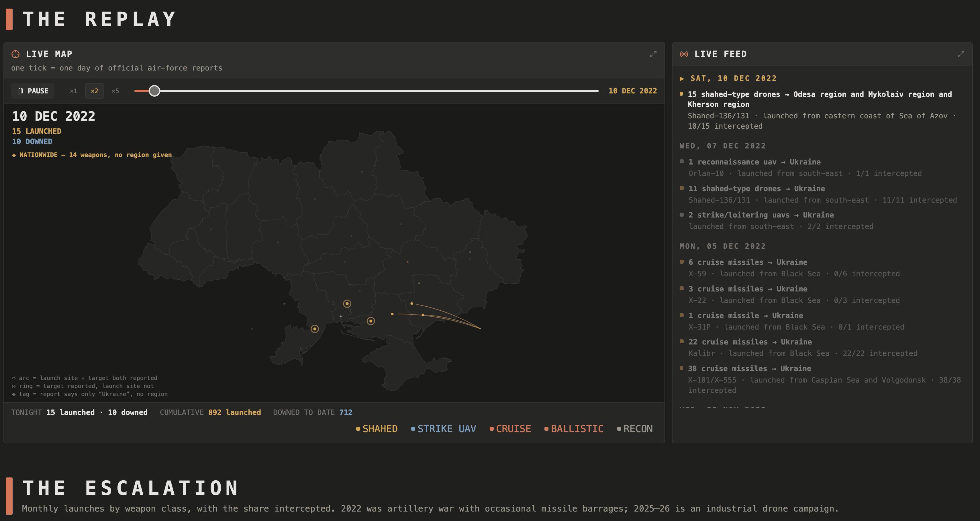Click 'THE ESCALATION' section heading
The width and height of the screenshot is (980, 521).
coord(130,488)
